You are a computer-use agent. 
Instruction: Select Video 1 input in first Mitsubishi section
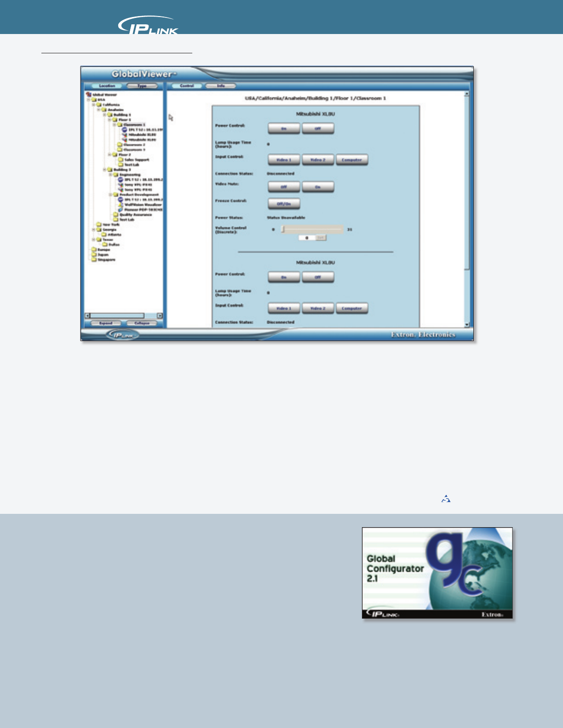point(284,160)
